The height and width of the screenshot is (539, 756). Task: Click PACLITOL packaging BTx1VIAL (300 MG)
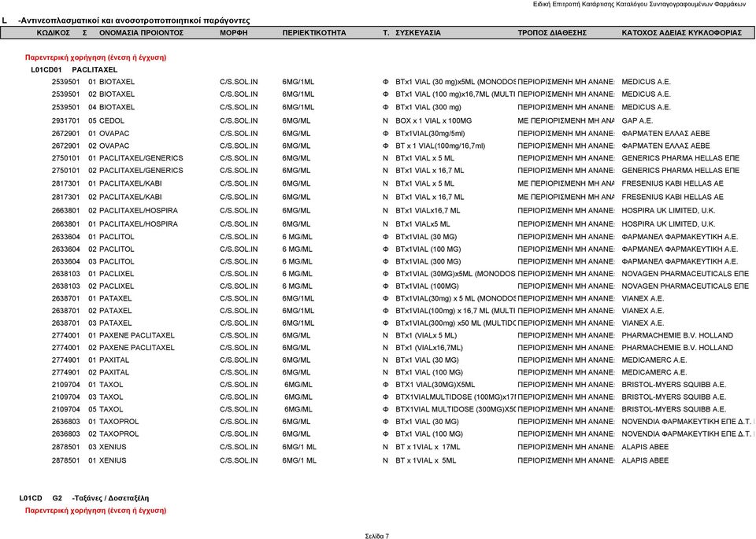coord(428,261)
